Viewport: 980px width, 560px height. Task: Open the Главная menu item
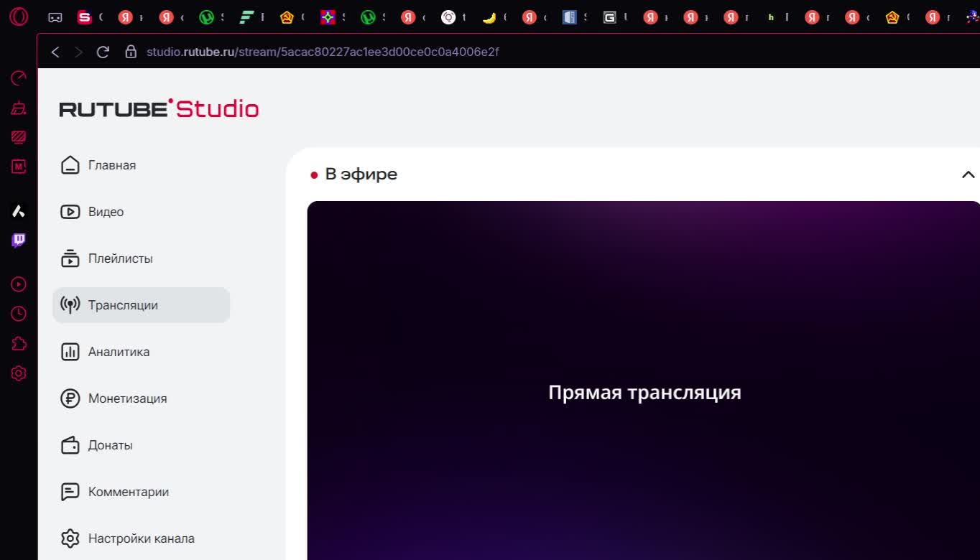[141, 165]
